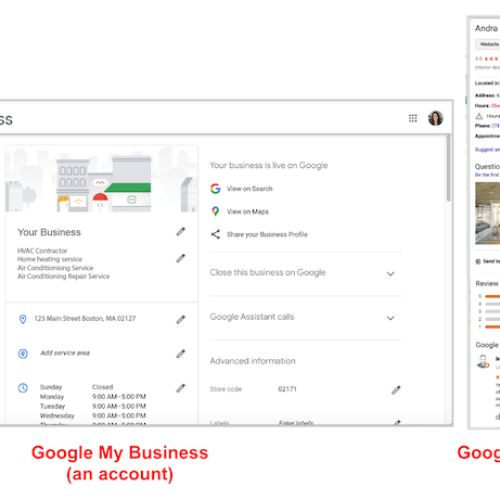The image size is (500, 500).
Task: Open the account profile avatar
Action: 435,118
